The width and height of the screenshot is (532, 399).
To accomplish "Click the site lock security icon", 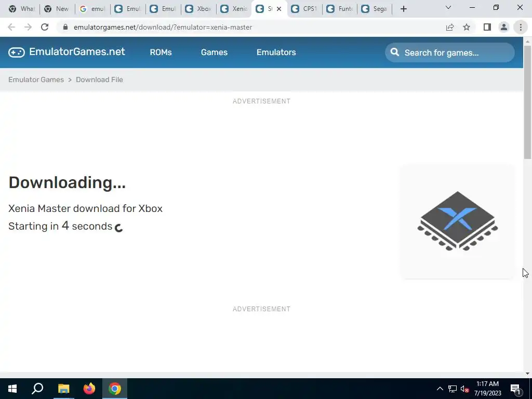I will click(x=66, y=27).
